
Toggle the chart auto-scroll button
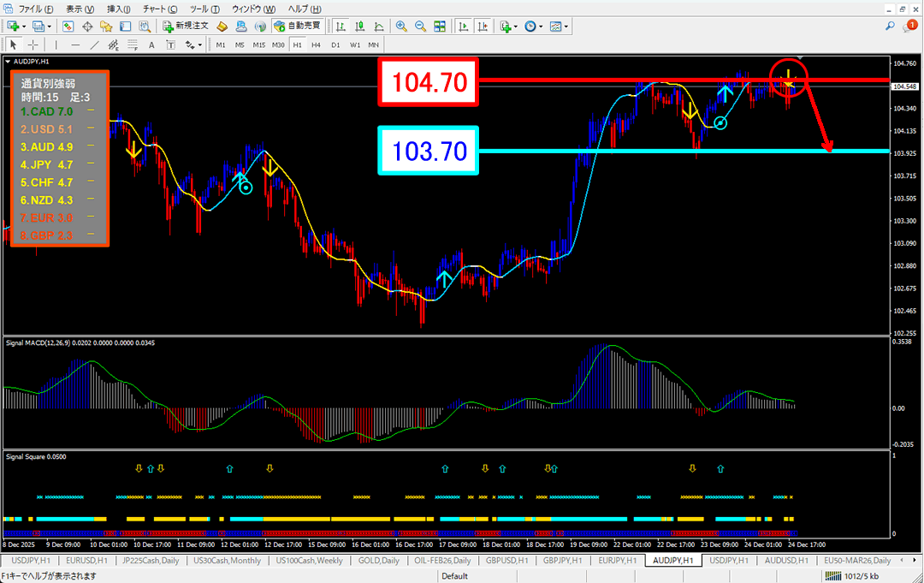click(463, 27)
